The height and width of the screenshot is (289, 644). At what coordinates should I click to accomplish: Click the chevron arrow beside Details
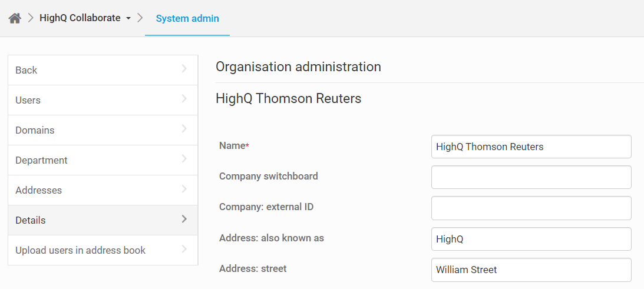184,220
